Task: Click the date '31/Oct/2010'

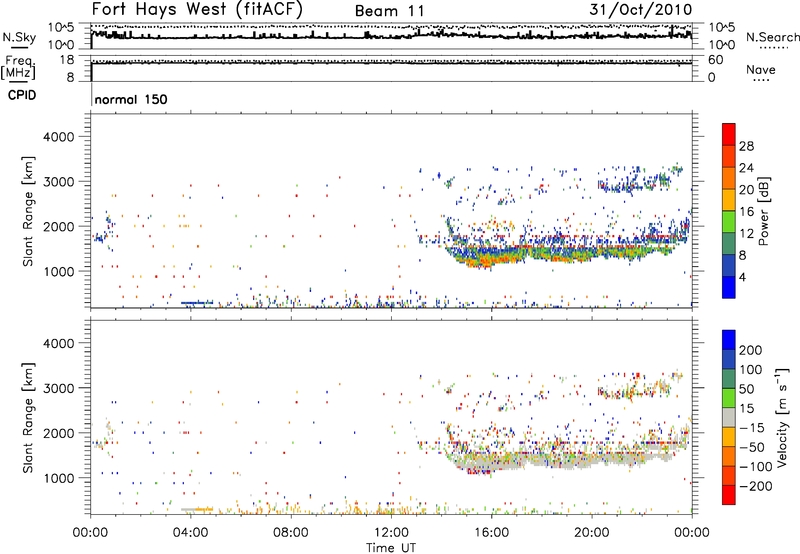Action: click(x=641, y=9)
